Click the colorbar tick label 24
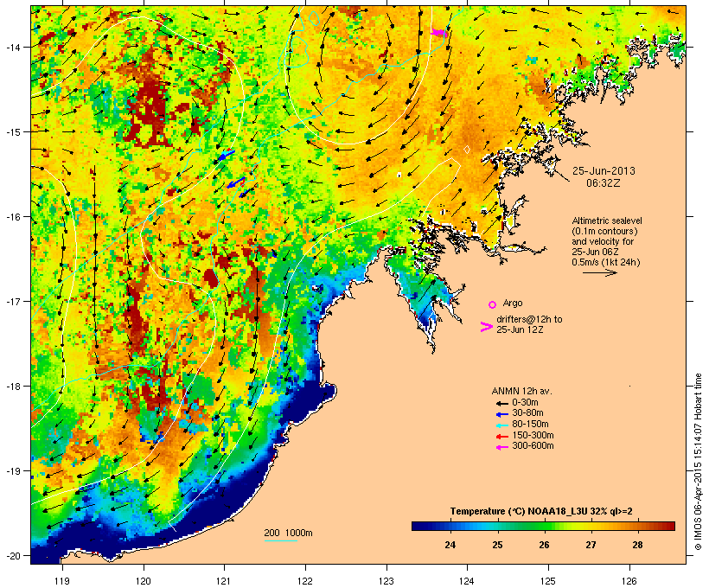709x588 pixels. pyautogui.click(x=450, y=545)
